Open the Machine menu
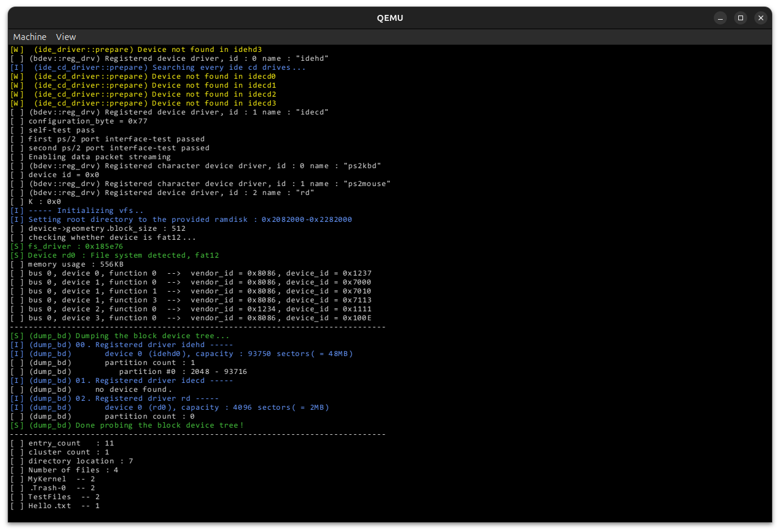This screenshot has height=532, width=780. pyautogui.click(x=30, y=37)
